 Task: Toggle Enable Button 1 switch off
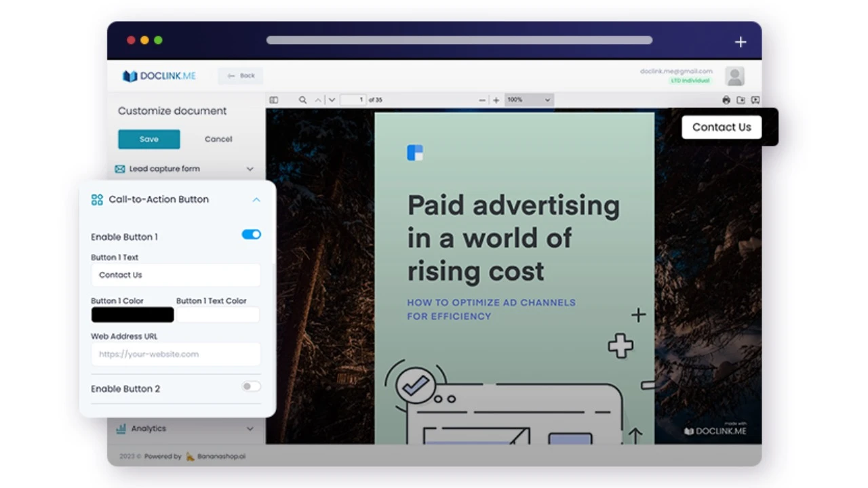[251, 235]
